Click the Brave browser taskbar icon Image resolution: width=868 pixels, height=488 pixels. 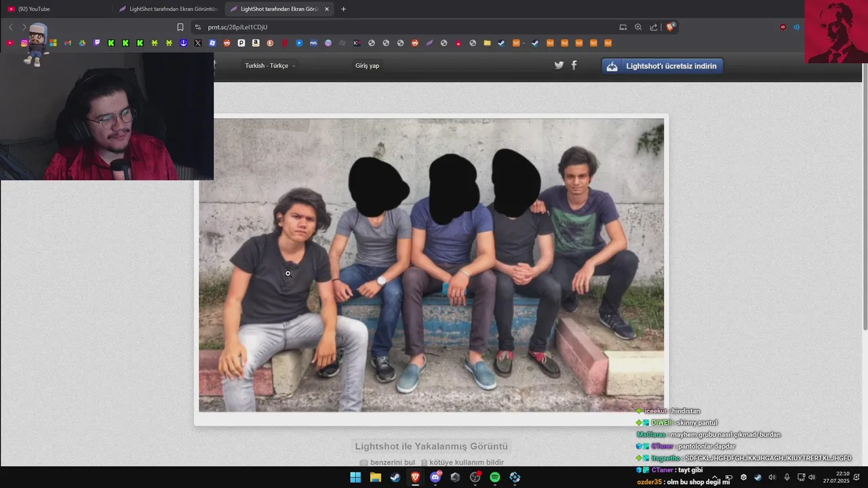(x=415, y=477)
